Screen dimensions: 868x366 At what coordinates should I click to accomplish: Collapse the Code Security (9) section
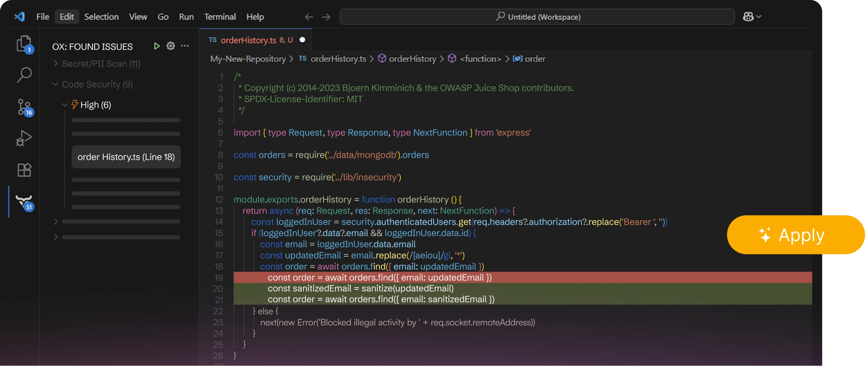93,84
